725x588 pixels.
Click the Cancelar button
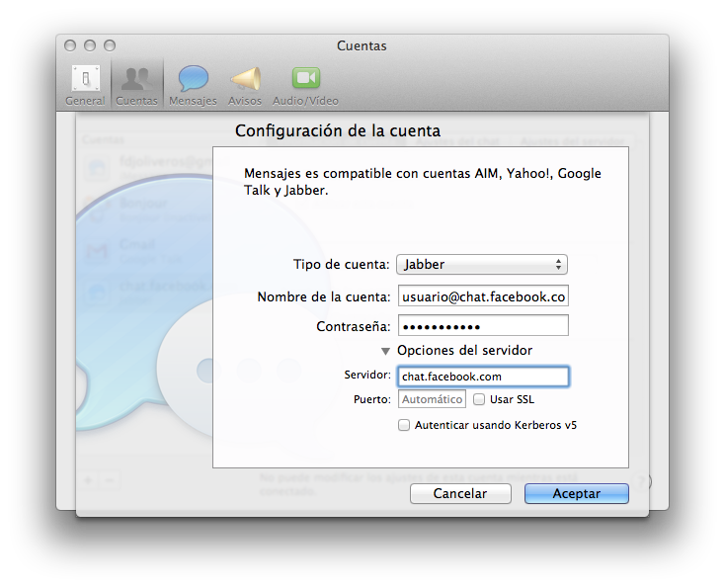[x=460, y=494]
